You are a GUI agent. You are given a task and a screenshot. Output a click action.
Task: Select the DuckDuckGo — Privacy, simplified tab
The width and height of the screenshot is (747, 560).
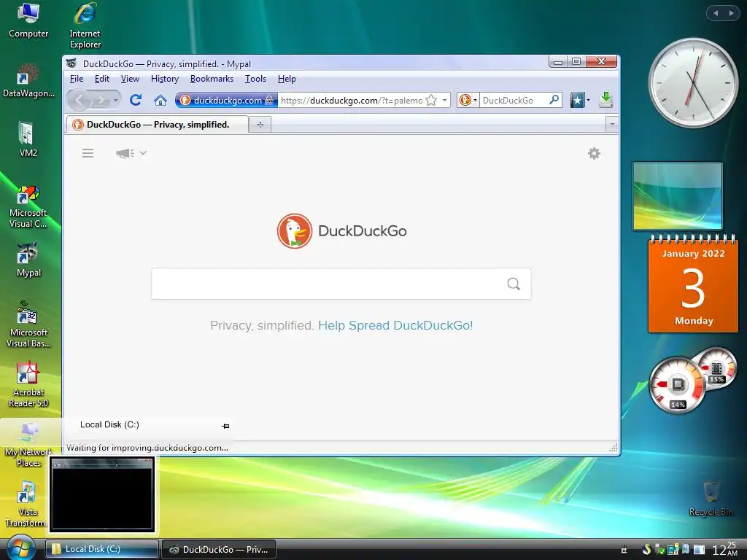click(x=158, y=124)
